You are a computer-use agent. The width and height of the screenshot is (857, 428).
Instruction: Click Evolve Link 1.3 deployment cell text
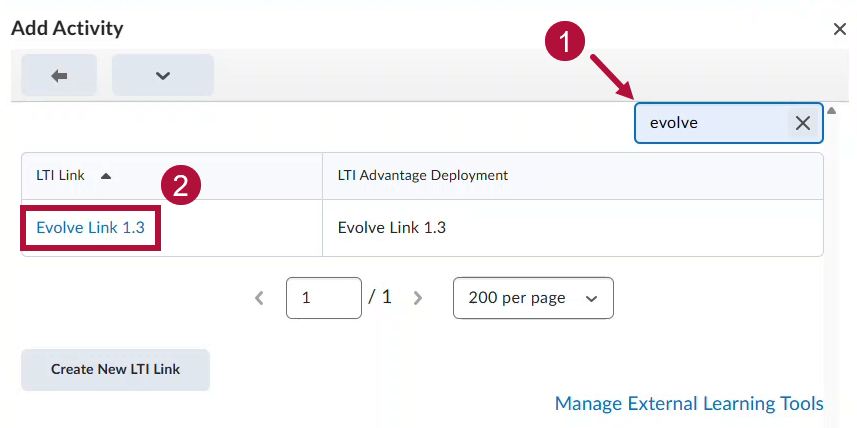[392, 227]
